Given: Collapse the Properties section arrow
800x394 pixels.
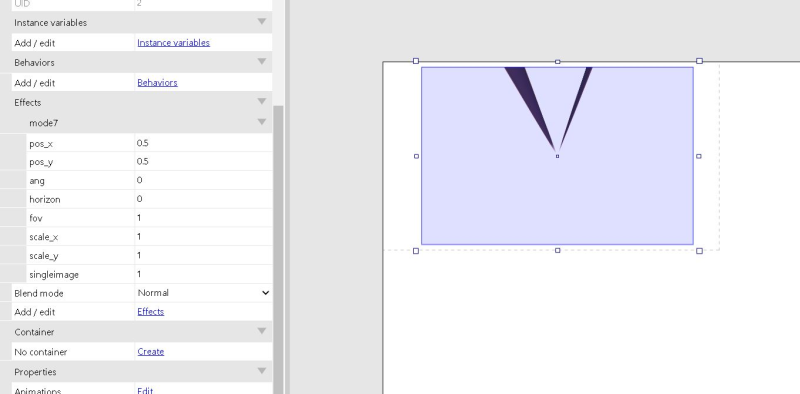Looking at the screenshot, I should click(262, 371).
